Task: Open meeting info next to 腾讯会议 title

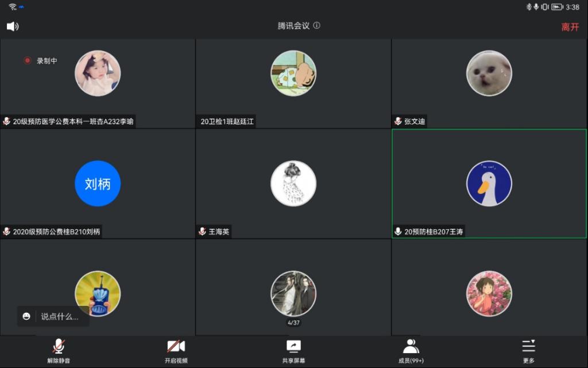Action: pyautogui.click(x=316, y=26)
